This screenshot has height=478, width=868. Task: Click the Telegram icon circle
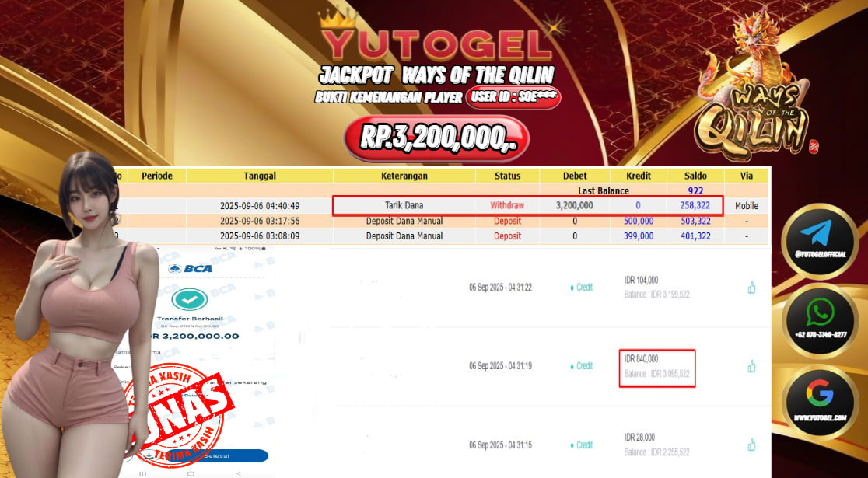pos(820,241)
